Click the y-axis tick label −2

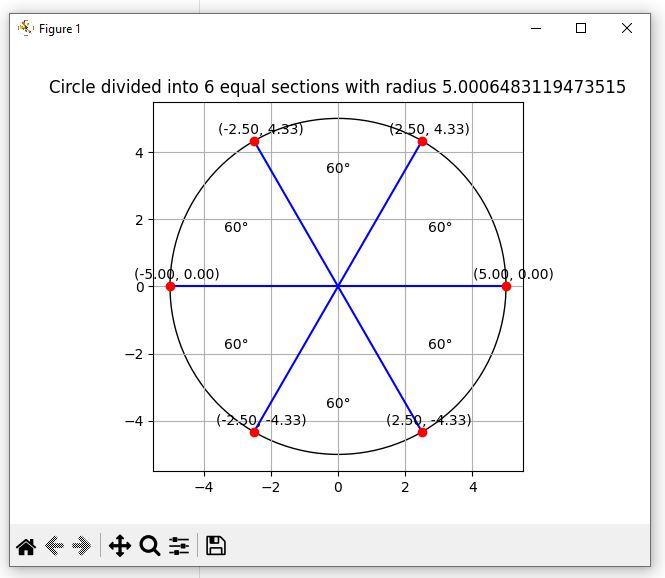(x=135, y=354)
